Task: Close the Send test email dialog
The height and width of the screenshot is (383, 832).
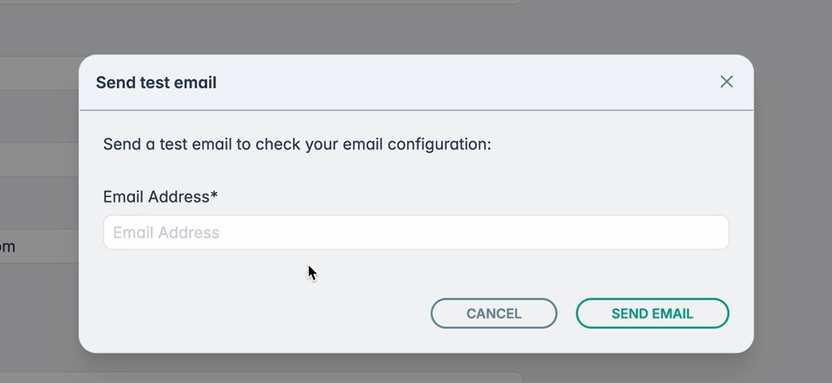Action: [726, 82]
